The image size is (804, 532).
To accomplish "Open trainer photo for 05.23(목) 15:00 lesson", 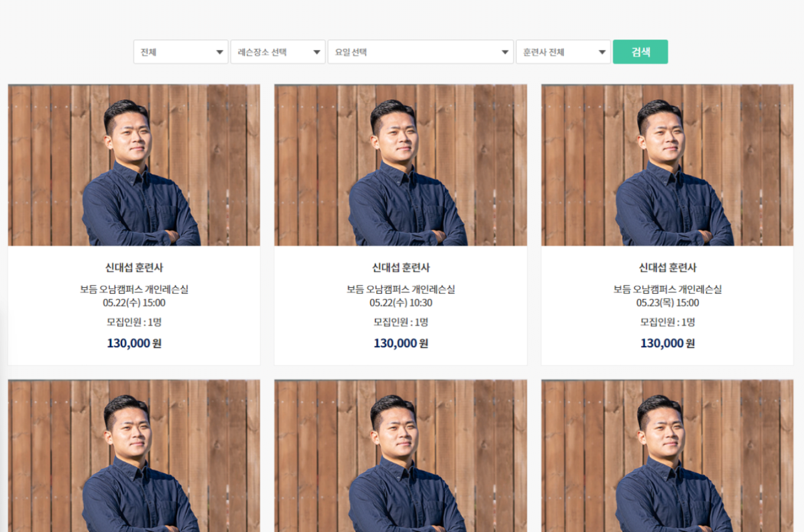I will [x=667, y=165].
